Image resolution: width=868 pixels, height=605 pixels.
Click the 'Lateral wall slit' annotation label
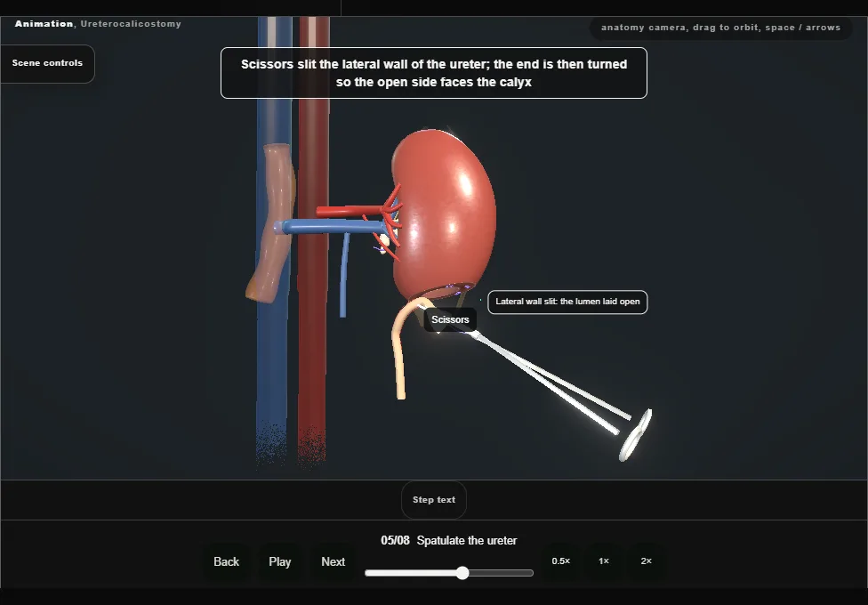click(567, 302)
